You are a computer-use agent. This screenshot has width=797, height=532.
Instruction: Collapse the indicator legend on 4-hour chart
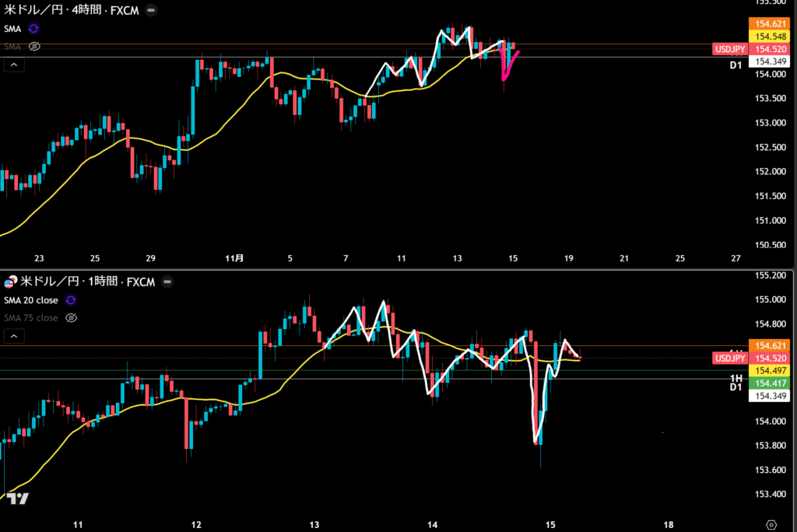pyautogui.click(x=13, y=65)
